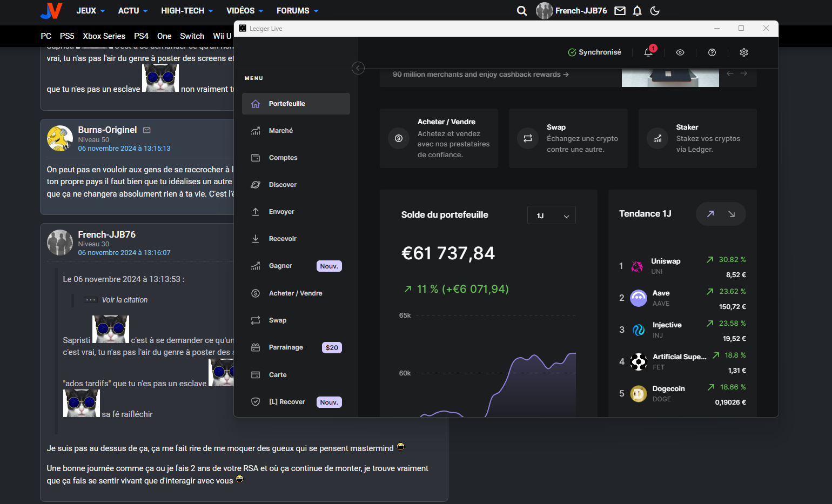Open Acheter / Vendre in the sidebar menu
Viewport: 832px width, 504px height.
(x=296, y=293)
